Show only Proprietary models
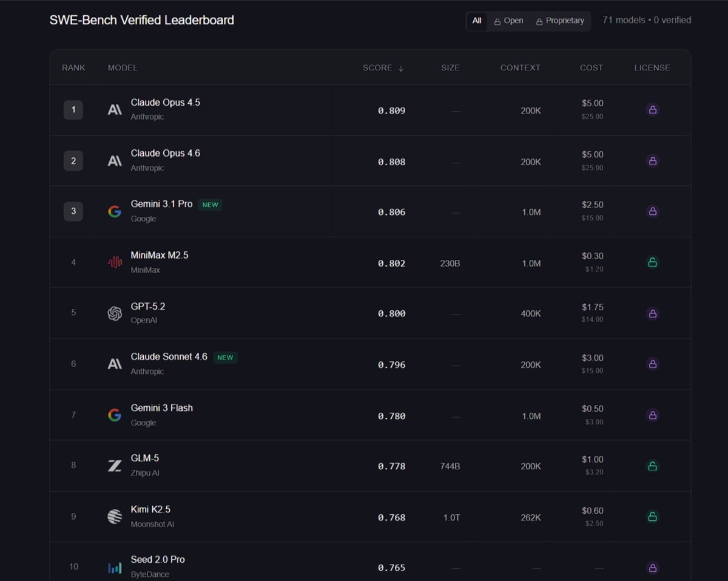The image size is (728, 581). coord(560,21)
